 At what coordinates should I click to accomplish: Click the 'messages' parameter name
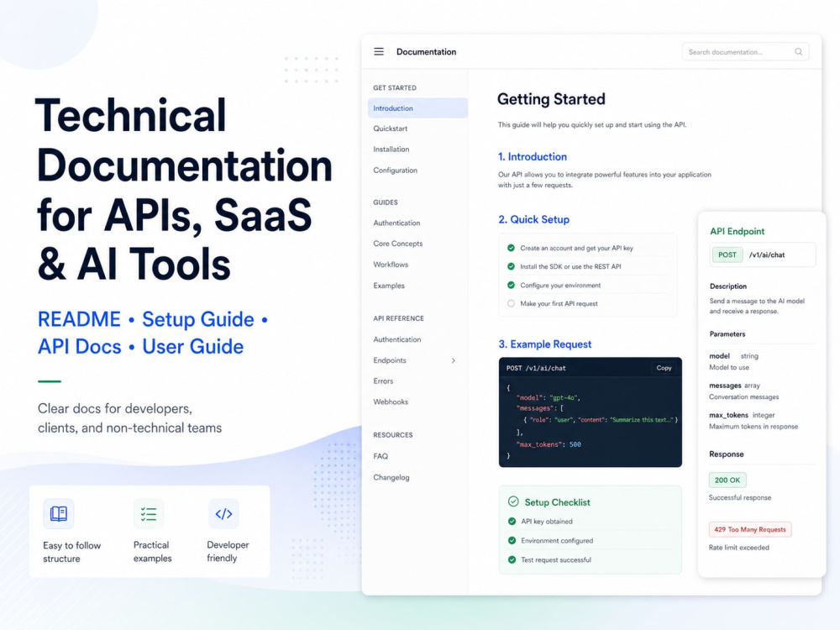tap(725, 386)
